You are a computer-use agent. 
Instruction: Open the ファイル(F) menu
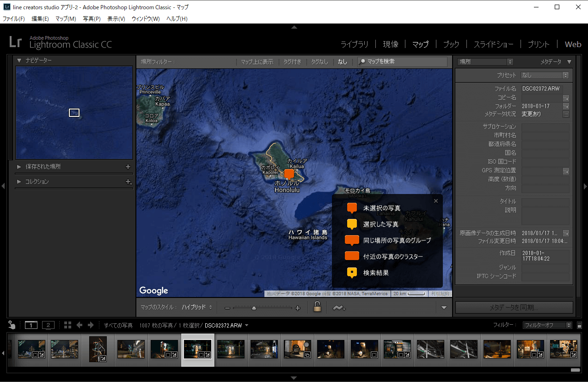[x=13, y=19]
